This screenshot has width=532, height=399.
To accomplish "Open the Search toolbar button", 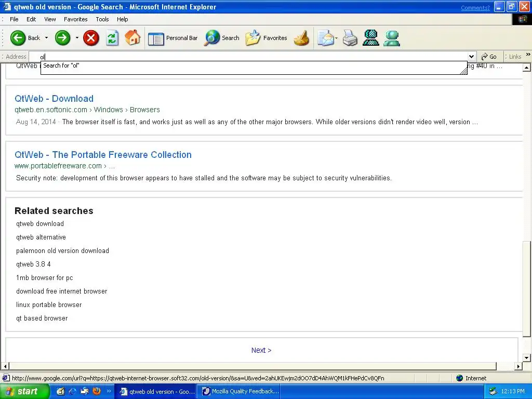I will (222, 37).
